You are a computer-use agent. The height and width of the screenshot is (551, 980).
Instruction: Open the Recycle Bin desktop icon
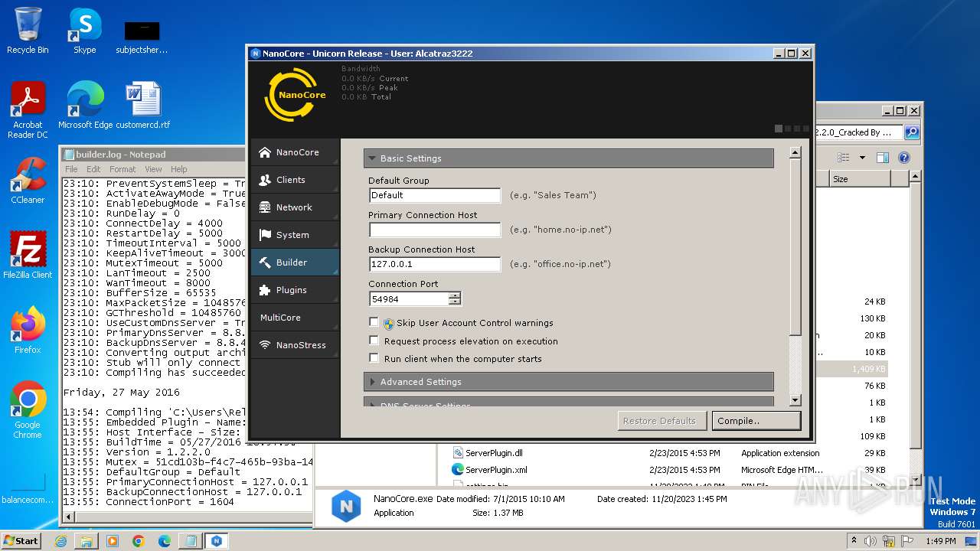pos(28,31)
